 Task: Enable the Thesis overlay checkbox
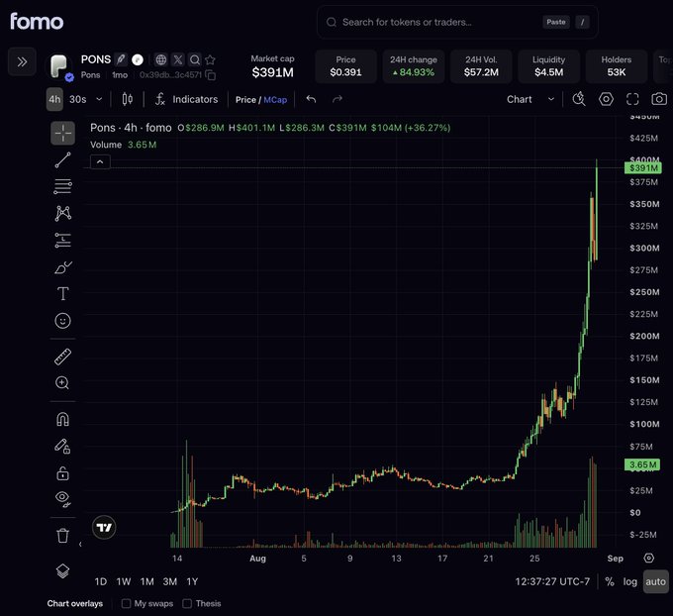tap(187, 603)
